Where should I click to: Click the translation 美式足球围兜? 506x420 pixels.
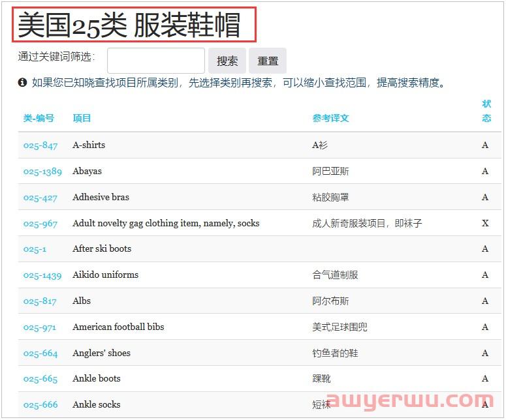coord(340,327)
